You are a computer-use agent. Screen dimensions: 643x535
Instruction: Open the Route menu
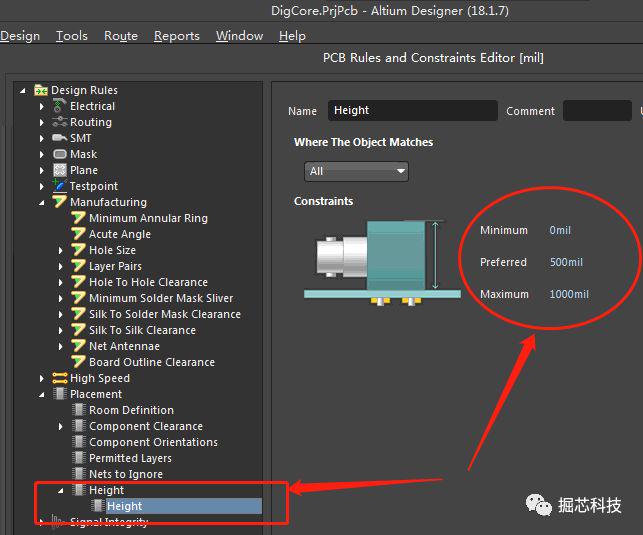(x=121, y=36)
